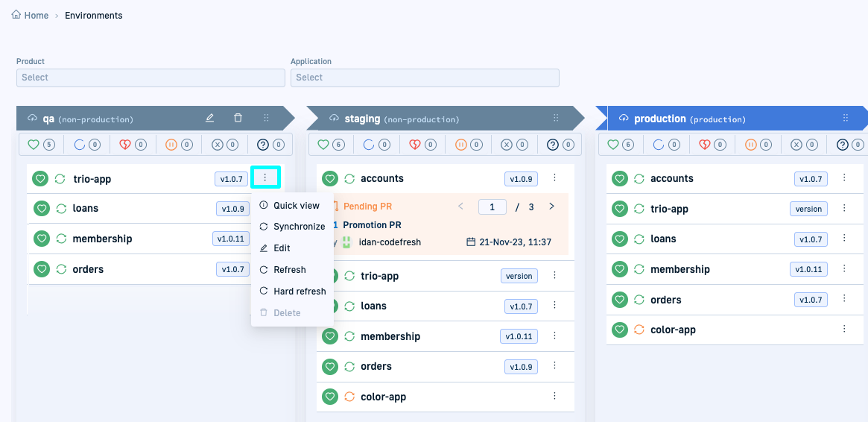868x422 pixels.
Task: Select Hard refresh in the context menu
Action: pyautogui.click(x=300, y=292)
